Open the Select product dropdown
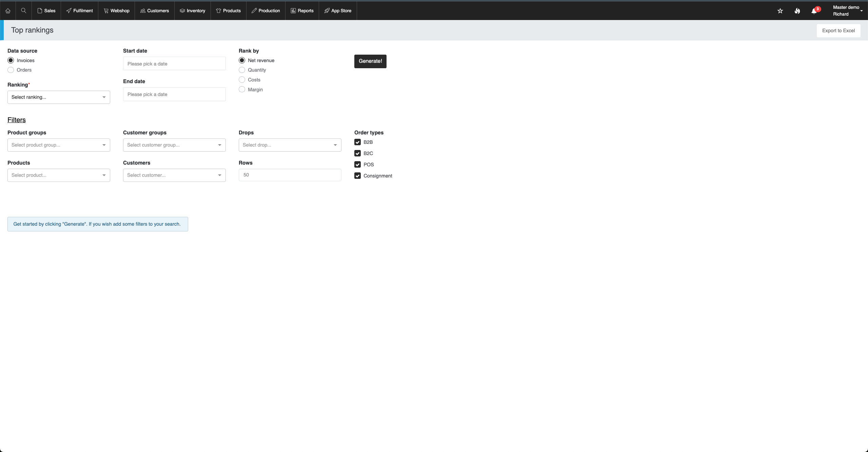Image resolution: width=868 pixels, height=452 pixels. pyautogui.click(x=59, y=175)
